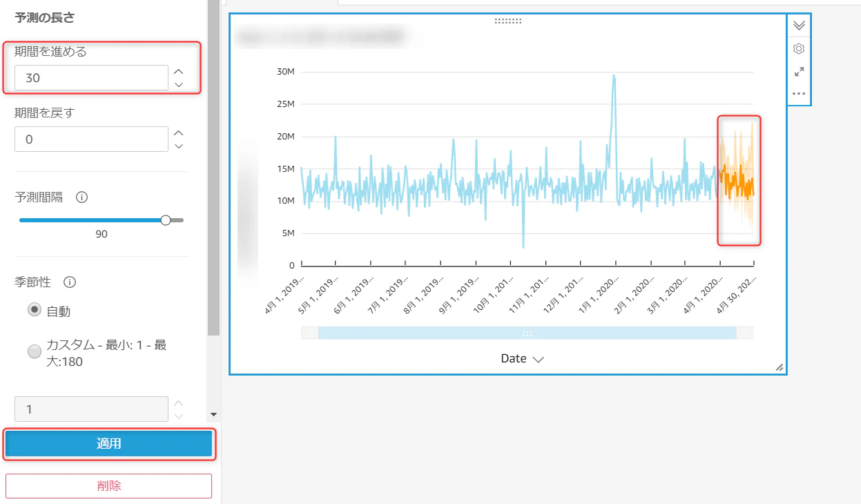Click the orange forecast line in chart
Screen dimensions: 861x504
coord(737,183)
